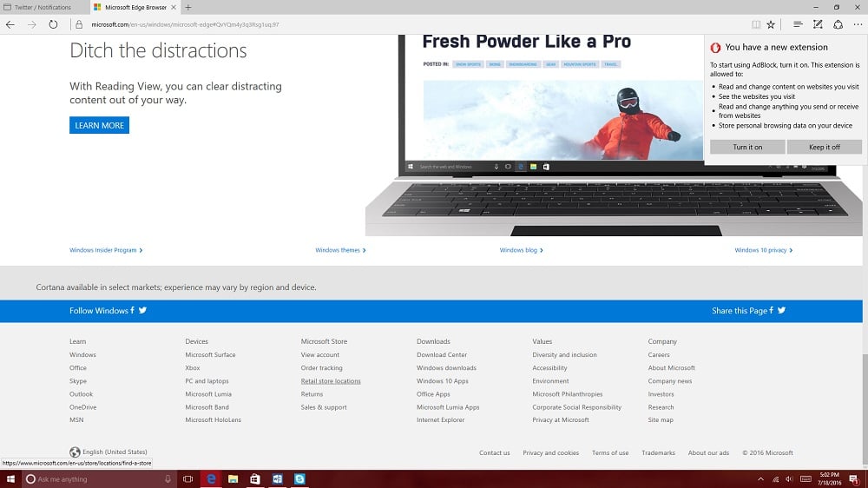The image size is (868, 488).
Task: Open the Windows Insider Program link
Action: [106, 250]
